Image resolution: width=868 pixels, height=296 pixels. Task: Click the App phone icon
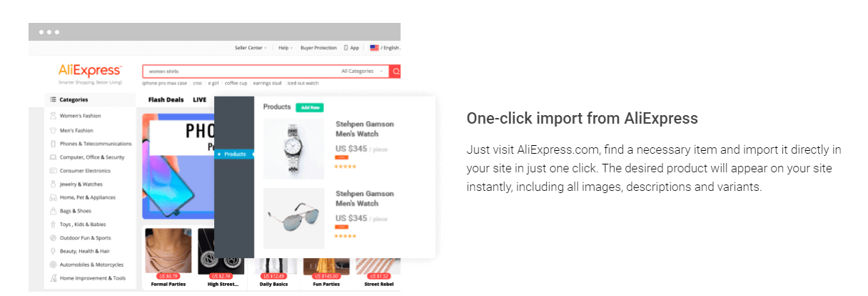(346, 48)
